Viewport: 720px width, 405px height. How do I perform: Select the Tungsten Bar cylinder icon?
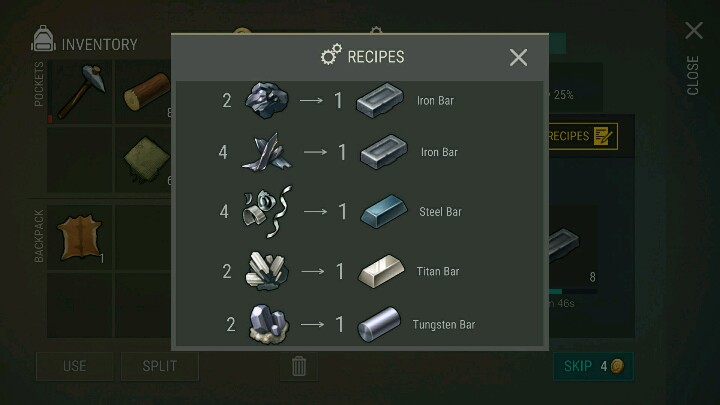(x=379, y=324)
